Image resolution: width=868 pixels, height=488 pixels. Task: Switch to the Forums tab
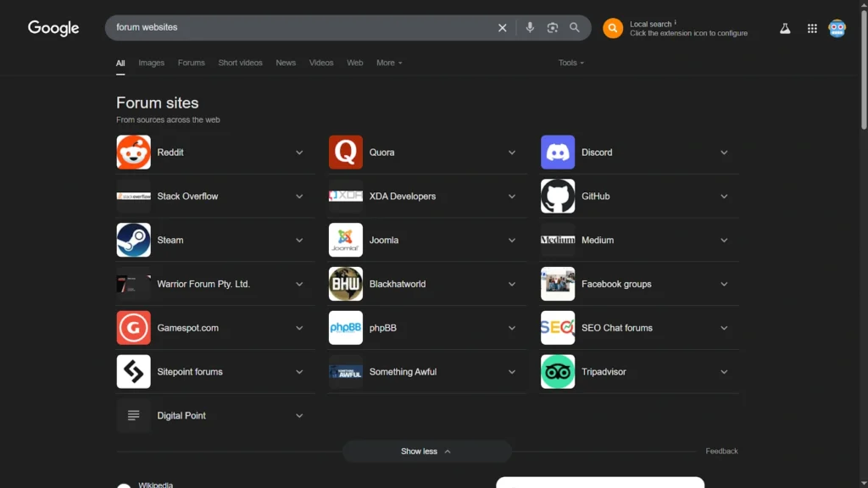(191, 63)
